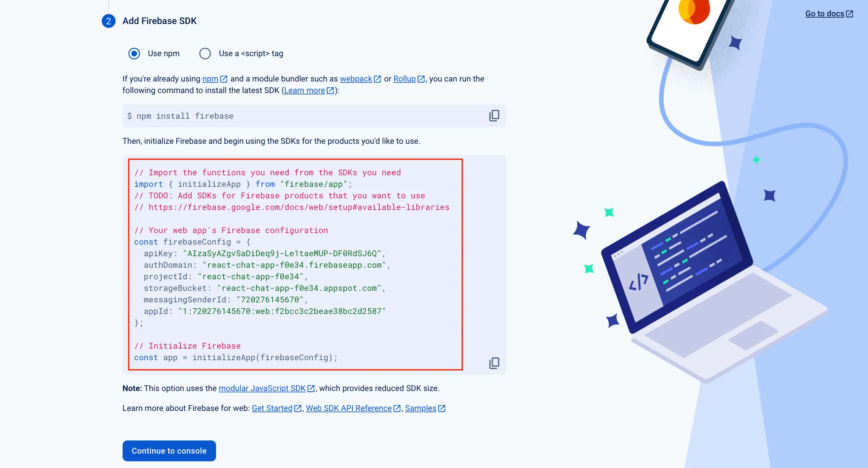Viewport: 868px width, 468px height.
Task: Click Go to docs link
Action: 824,14
